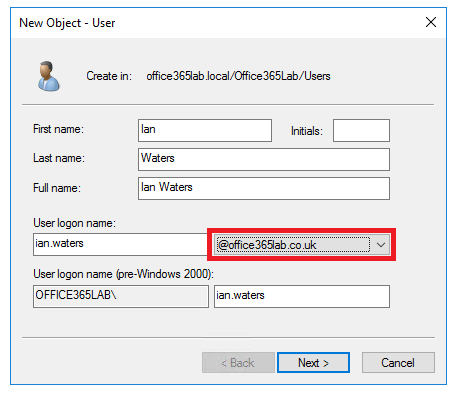Click the 'Last name:' label
455x394 pixels.
[x=59, y=158]
